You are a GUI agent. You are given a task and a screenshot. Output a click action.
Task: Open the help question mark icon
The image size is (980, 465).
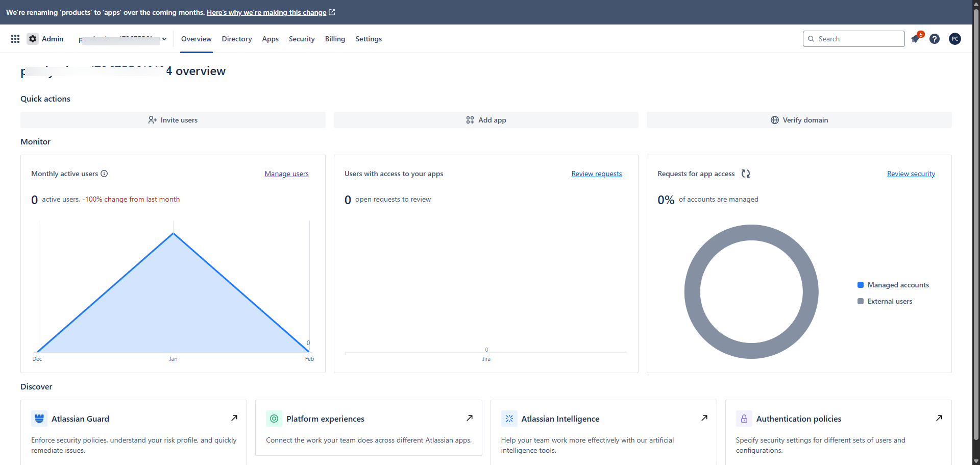coord(935,39)
